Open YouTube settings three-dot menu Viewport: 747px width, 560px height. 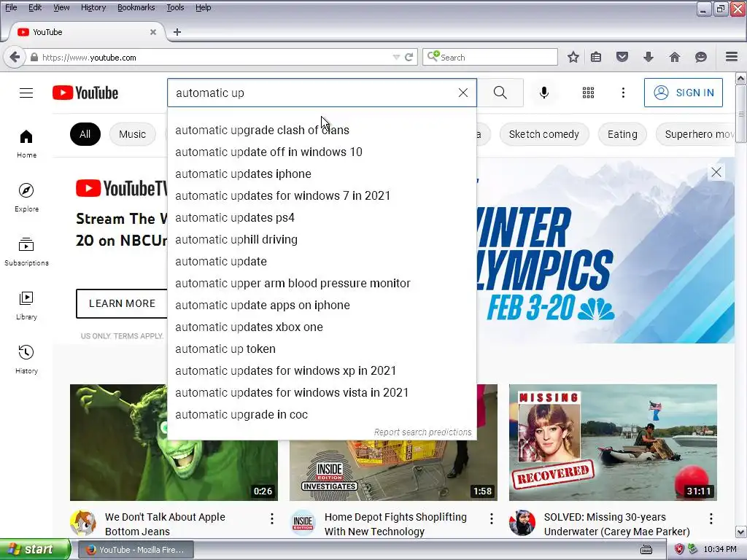[623, 93]
